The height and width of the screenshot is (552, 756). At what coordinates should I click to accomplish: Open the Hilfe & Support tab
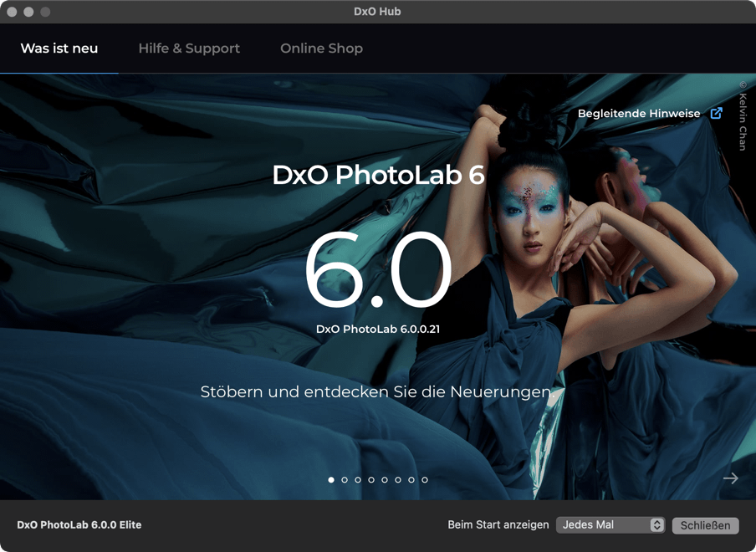[x=189, y=49]
